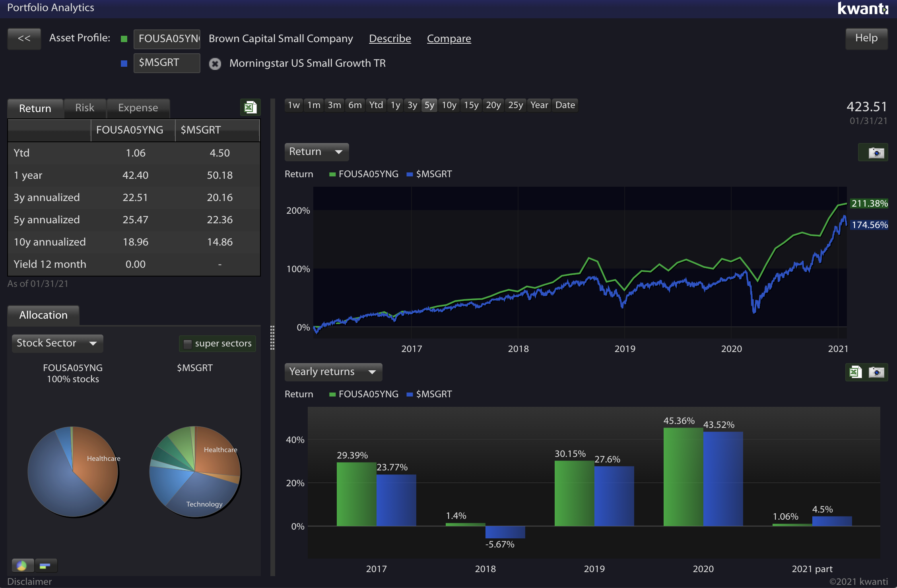Image resolution: width=897 pixels, height=588 pixels.
Task: Select the 20y time range
Action: (x=493, y=105)
